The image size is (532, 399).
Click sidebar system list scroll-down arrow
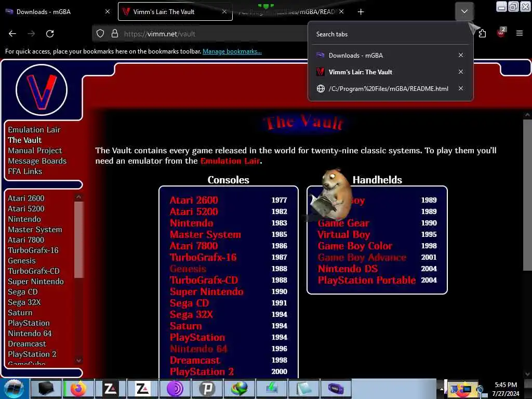(x=79, y=361)
